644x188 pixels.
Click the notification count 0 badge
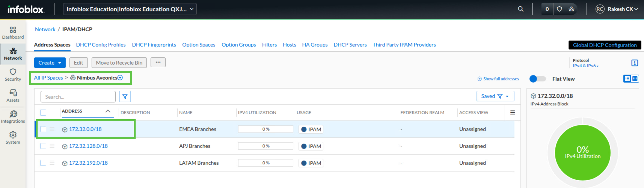click(547, 9)
